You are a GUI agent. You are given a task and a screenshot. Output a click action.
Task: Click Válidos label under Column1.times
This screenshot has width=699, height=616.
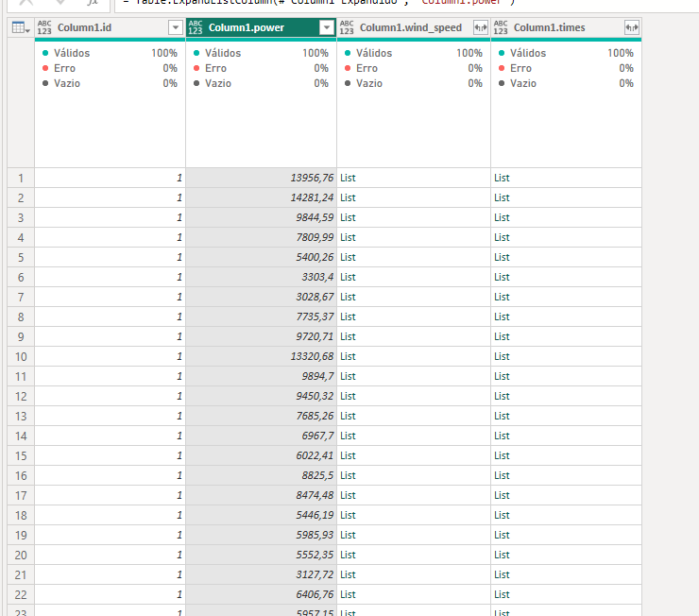[x=528, y=53]
